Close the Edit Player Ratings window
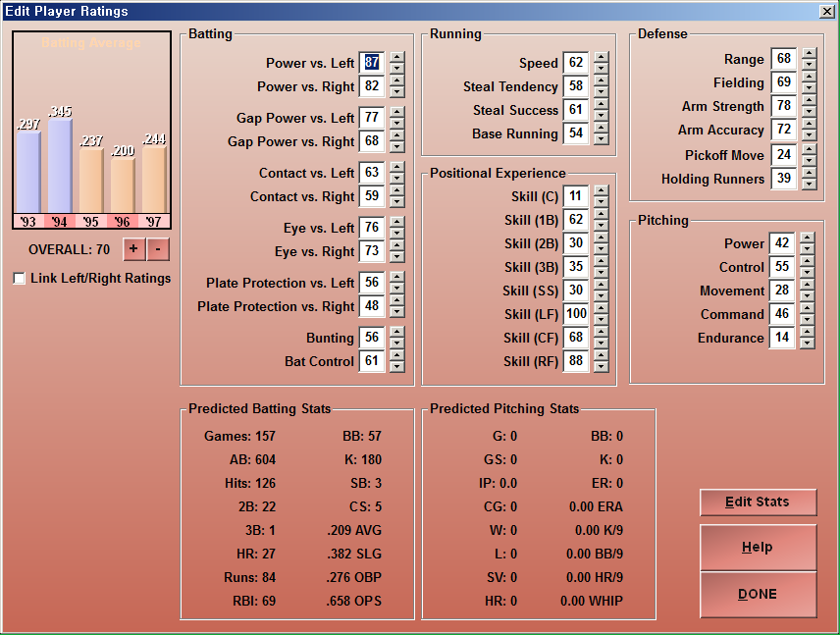 click(x=826, y=11)
